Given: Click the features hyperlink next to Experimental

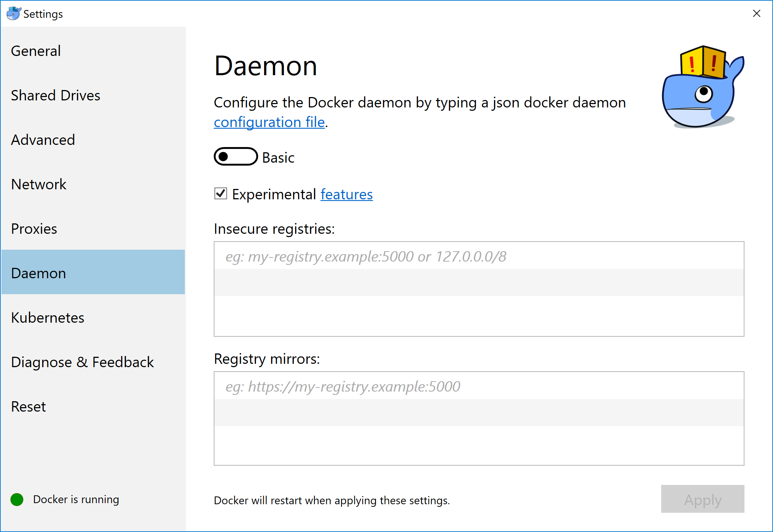Looking at the screenshot, I should coord(346,194).
